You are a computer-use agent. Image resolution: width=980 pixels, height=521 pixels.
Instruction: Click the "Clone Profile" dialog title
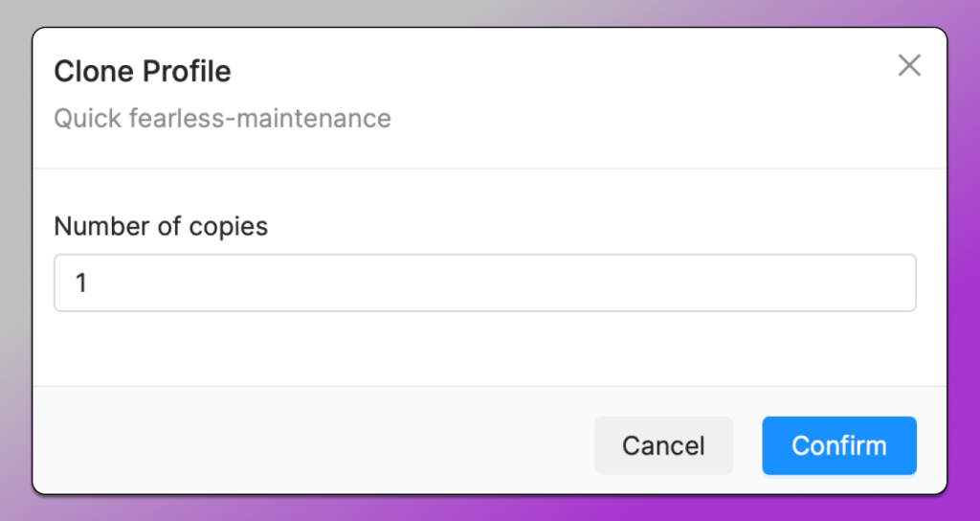pos(143,71)
